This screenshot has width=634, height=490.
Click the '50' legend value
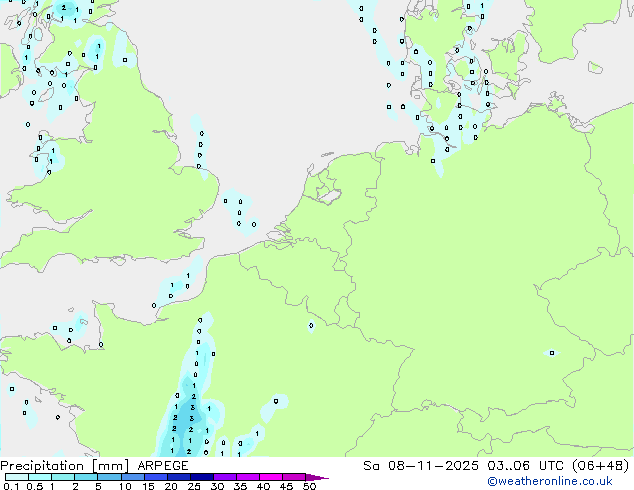310,486
